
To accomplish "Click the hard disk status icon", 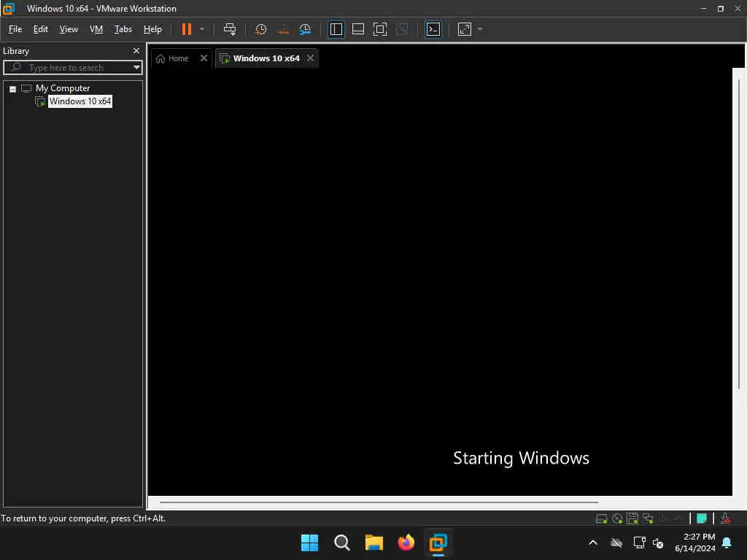I will [x=601, y=518].
